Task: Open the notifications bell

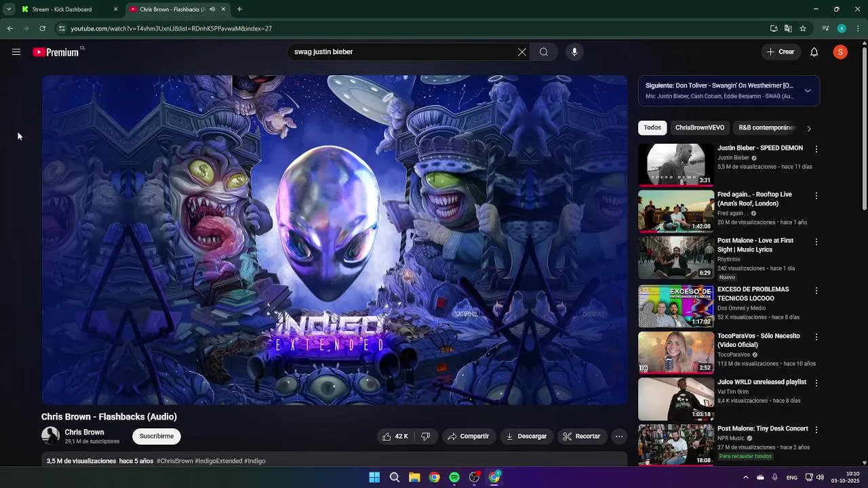Action: coord(814,52)
